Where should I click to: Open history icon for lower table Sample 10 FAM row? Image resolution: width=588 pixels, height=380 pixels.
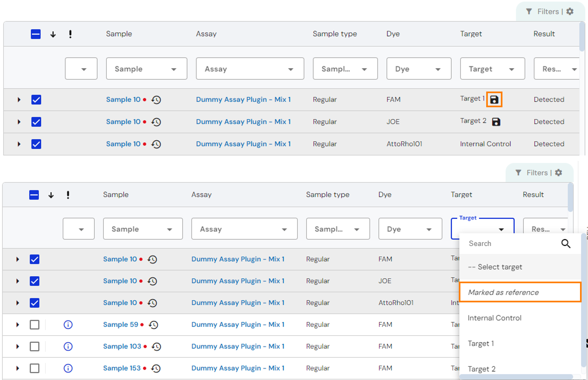click(x=152, y=260)
